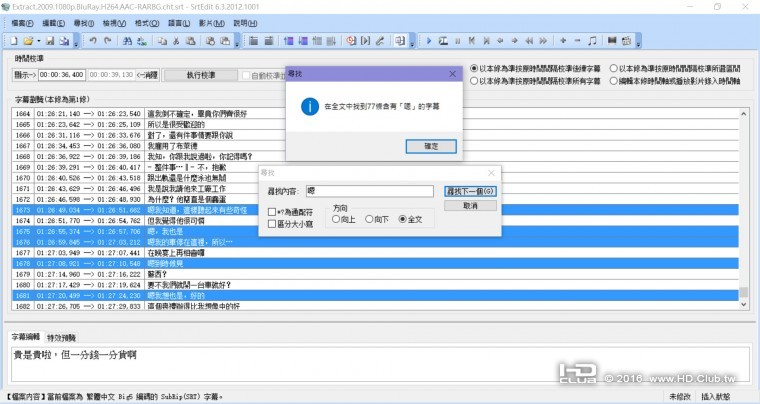Viewport: 760px width, 404px height.
Task: Open dropdown arrow next to Open folder
Action: [x=38, y=42]
